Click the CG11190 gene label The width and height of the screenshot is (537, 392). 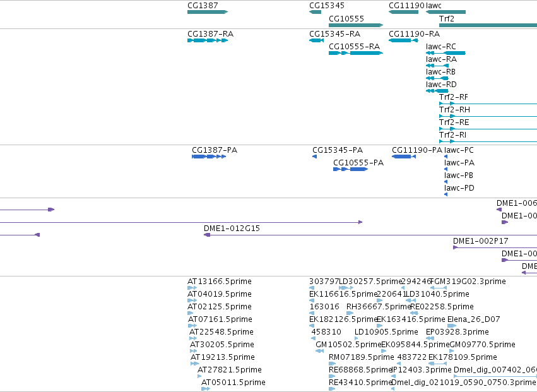click(x=406, y=6)
